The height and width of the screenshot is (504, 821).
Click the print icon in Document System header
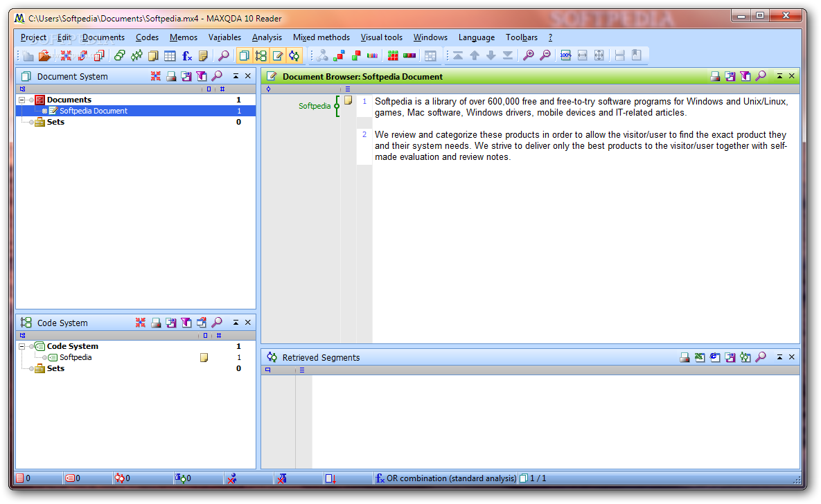(171, 76)
